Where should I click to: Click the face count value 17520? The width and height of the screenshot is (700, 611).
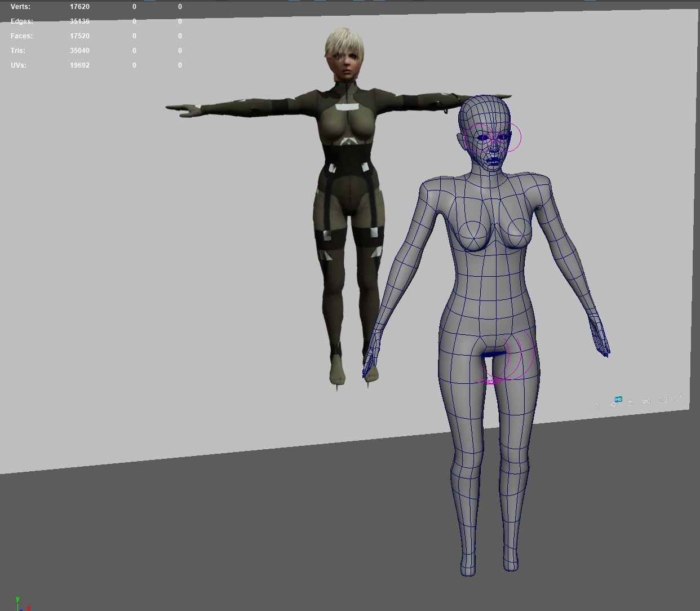pos(79,36)
